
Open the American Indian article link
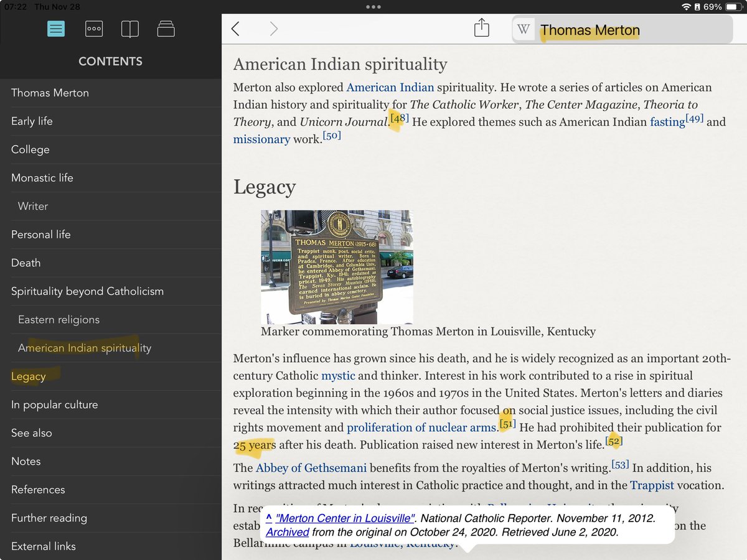point(390,87)
